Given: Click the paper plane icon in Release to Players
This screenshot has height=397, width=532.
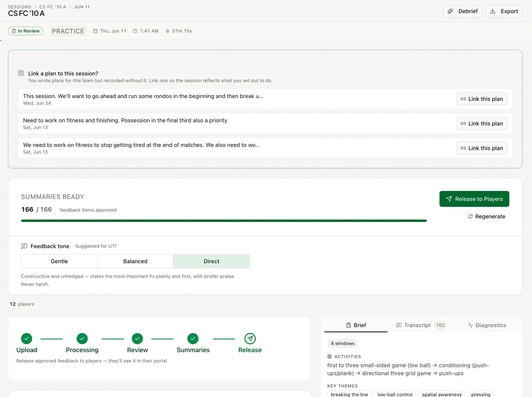Looking at the screenshot, I should [x=449, y=199].
